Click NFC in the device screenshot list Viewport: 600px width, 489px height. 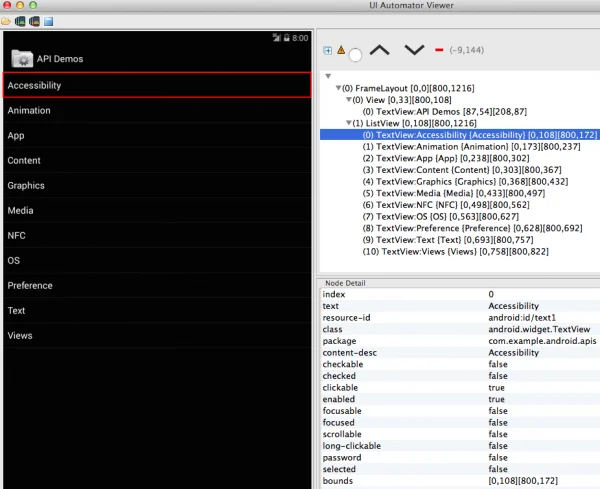click(x=157, y=235)
